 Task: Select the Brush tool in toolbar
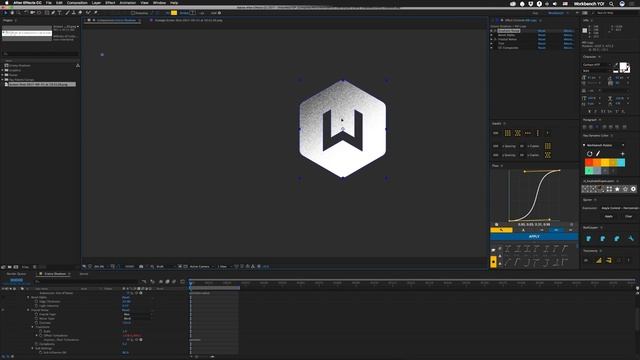(x=67, y=13)
